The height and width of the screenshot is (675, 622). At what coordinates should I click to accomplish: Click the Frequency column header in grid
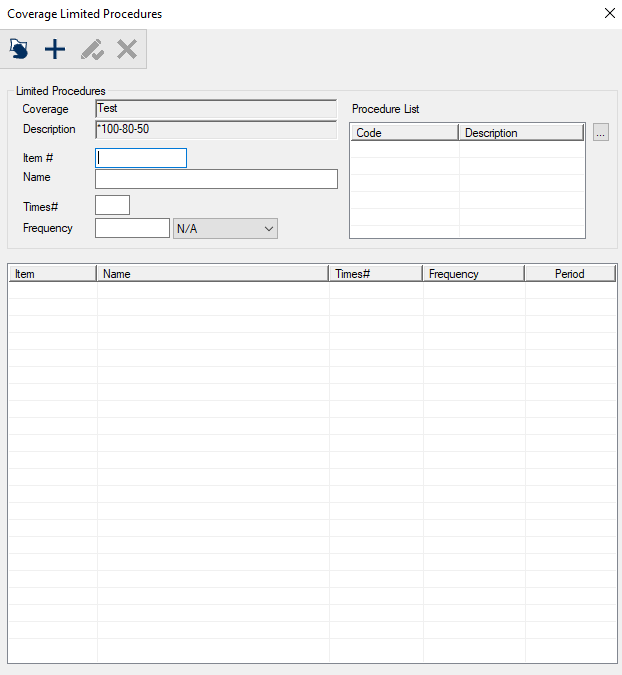tap(473, 274)
